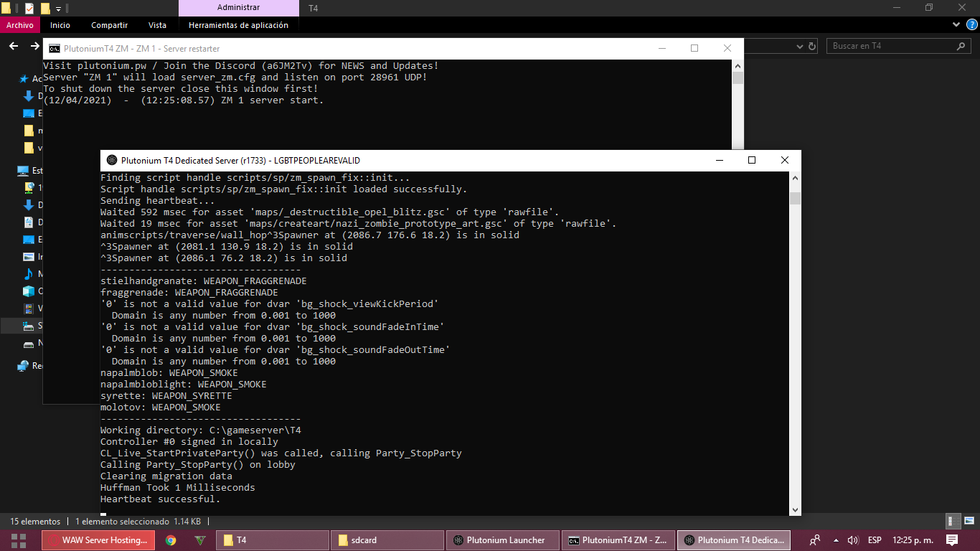Click the 'molotov: WEAPON_SMOKE' console line
Viewport: 980px width, 551px height.
(x=161, y=408)
